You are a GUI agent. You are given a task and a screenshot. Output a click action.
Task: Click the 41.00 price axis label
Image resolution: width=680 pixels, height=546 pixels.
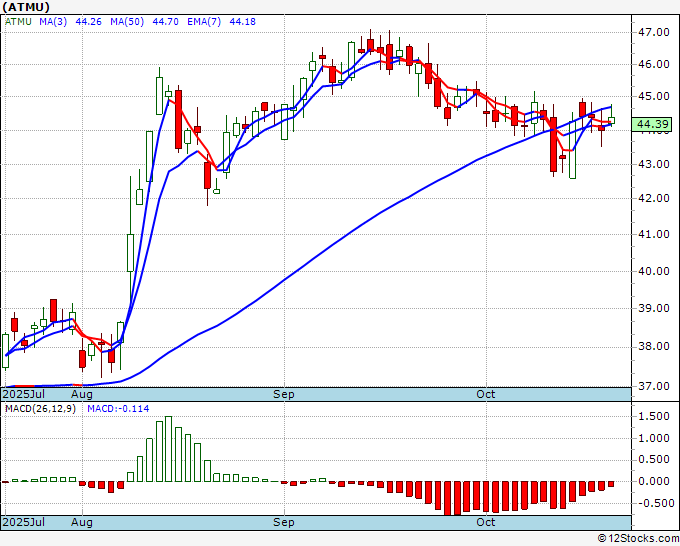click(x=653, y=234)
